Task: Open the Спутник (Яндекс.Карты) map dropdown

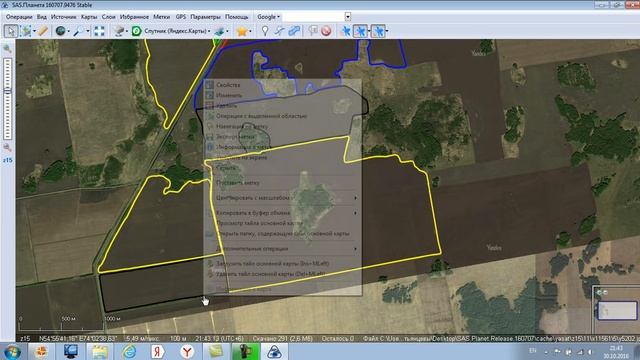Action: pyautogui.click(x=177, y=31)
